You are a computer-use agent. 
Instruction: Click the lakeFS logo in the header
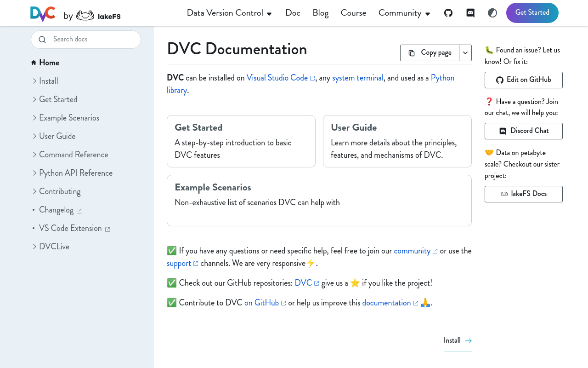tap(98, 16)
